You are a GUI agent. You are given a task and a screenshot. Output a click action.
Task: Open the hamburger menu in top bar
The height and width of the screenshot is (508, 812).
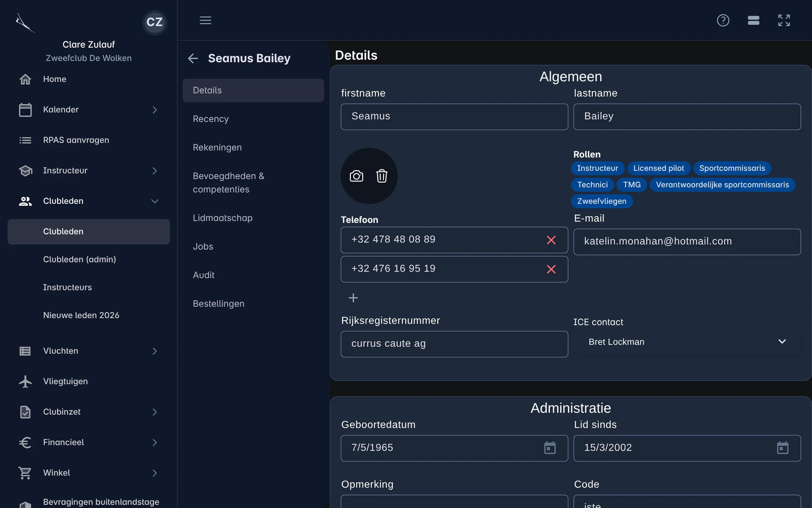coord(205,20)
